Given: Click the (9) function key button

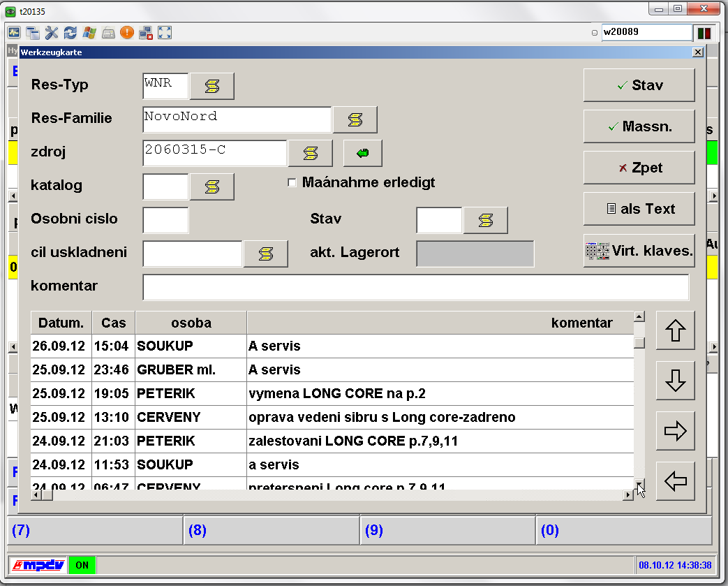Looking at the screenshot, I should click(x=448, y=530).
